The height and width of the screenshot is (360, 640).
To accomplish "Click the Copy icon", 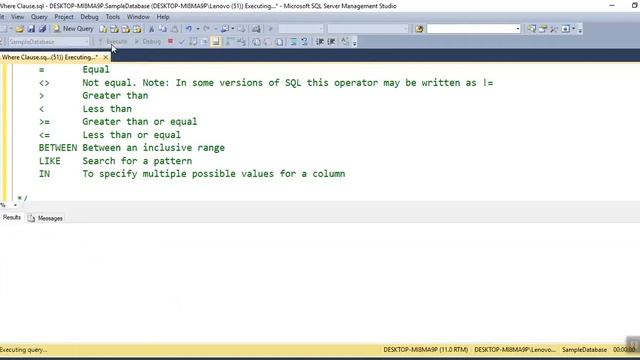I will pyautogui.click(x=162, y=29).
